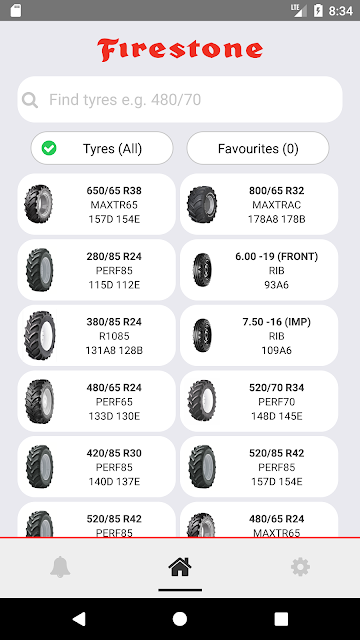Open the 800/65 R32 MAXTRAC tyre
The width and height of the screenshot is (360, 640).
(x=259, y=204)
